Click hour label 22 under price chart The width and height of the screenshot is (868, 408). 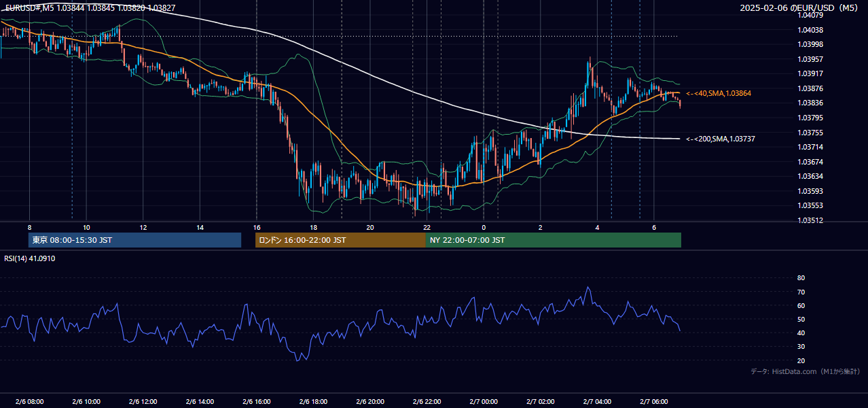(427, 227)
